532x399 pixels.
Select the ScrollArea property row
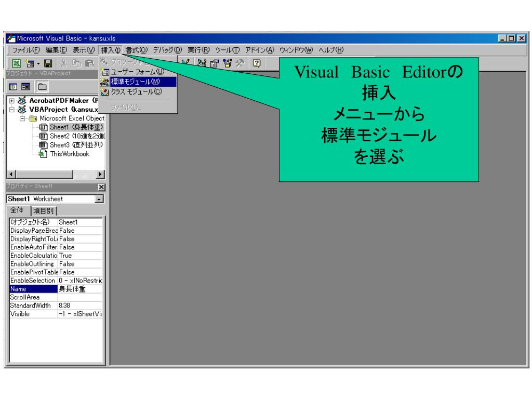(56, 297)
